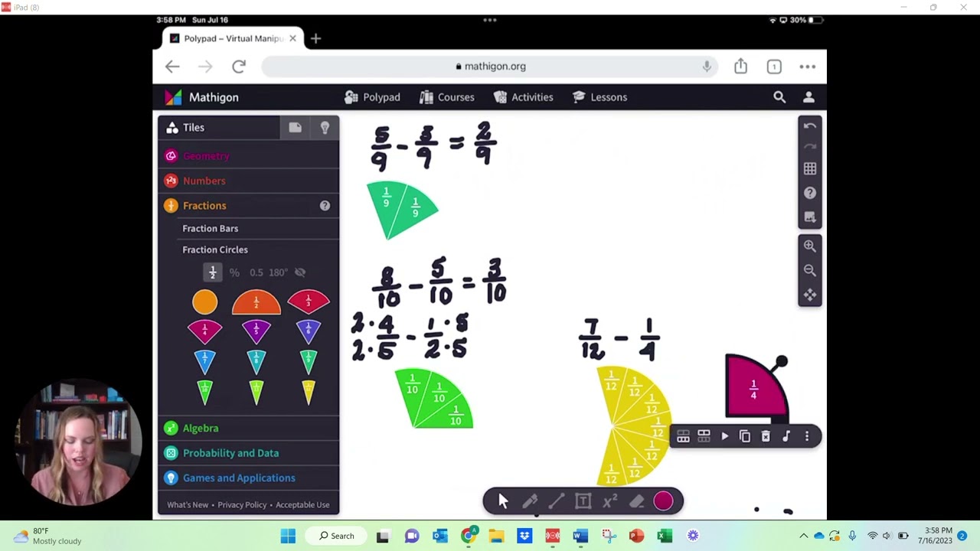This screenshot has height=551, width=980.
Task: Fit canvas with the move arrows icon
Action: pyautogui.click(x=810, y=295)
